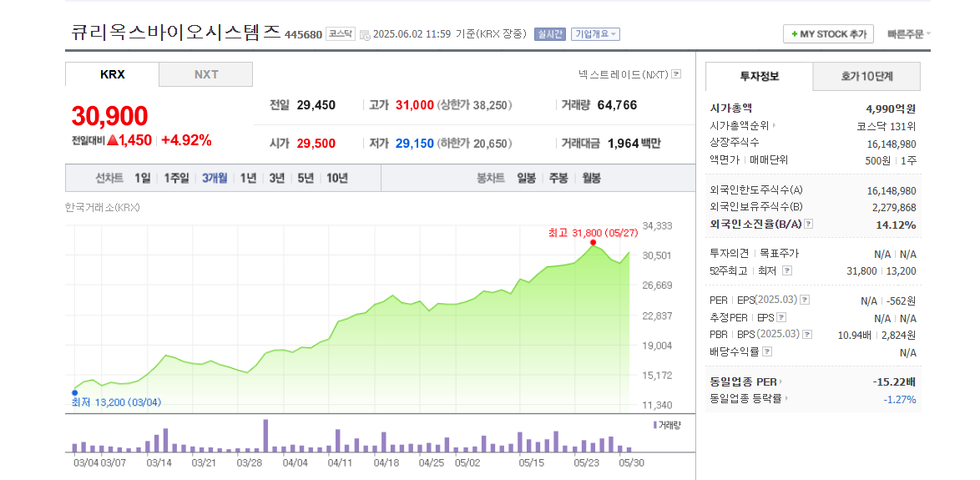Open help icon next to PBR BPS(2025.03)

pos(807,335)
